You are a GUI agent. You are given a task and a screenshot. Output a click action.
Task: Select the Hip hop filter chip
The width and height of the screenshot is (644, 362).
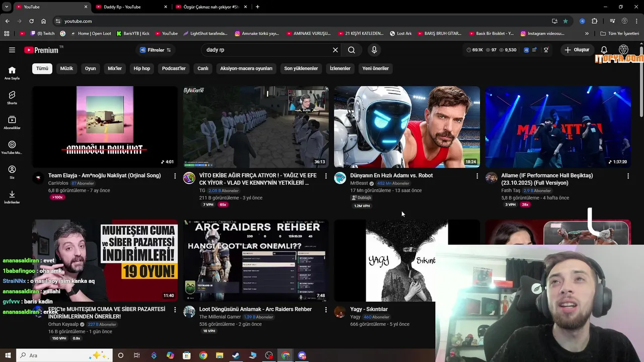142,68
